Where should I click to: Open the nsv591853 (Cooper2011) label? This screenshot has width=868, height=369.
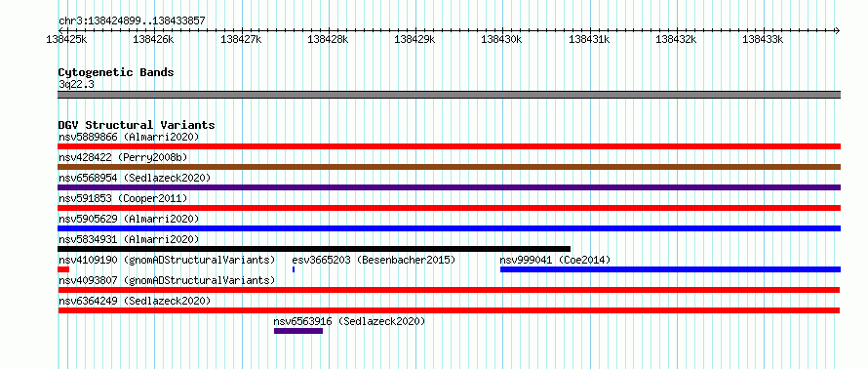click(x=123, y=198)
